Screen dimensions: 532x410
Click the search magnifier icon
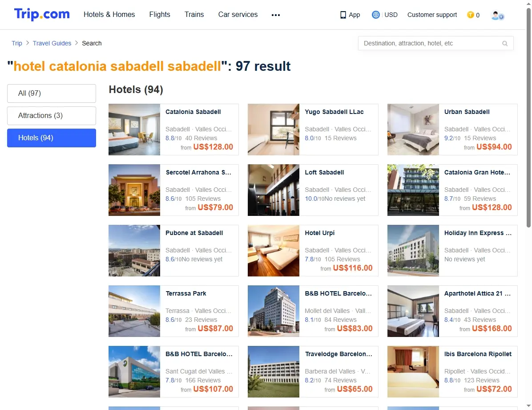(x=505, y=44)
